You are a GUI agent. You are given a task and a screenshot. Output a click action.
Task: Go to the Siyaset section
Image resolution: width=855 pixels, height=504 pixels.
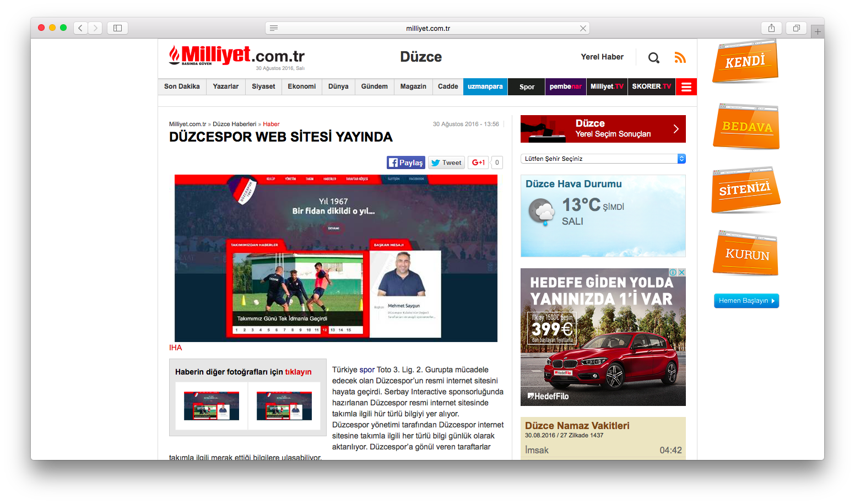tap(263, 86)
